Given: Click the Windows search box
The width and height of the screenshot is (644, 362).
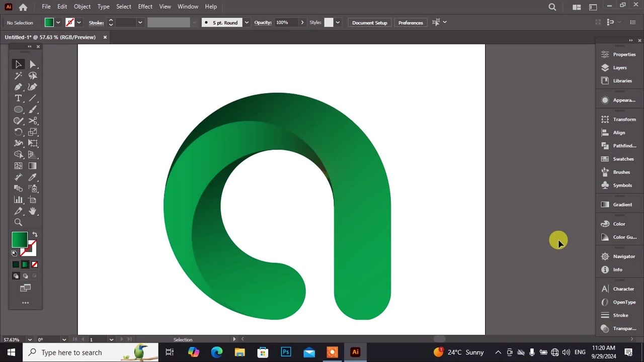Looking at the screenshot, I should (x=91, y=352).
